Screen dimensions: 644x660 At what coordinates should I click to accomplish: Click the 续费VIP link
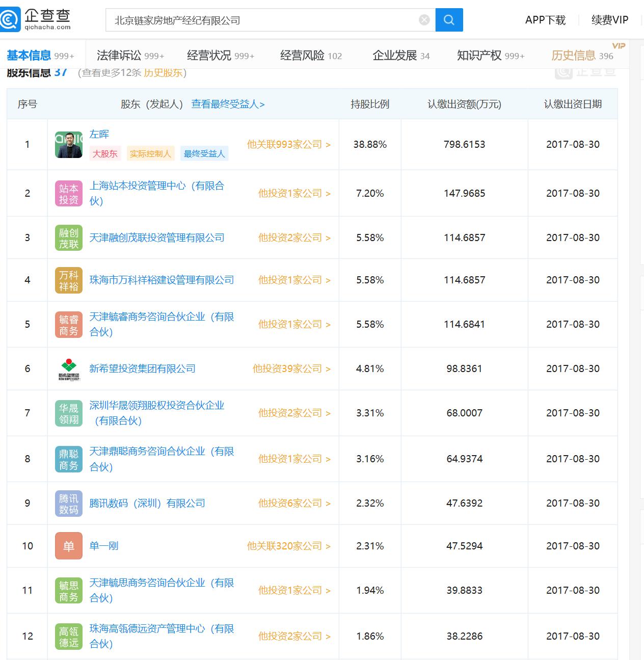click(x=610, y=20)
